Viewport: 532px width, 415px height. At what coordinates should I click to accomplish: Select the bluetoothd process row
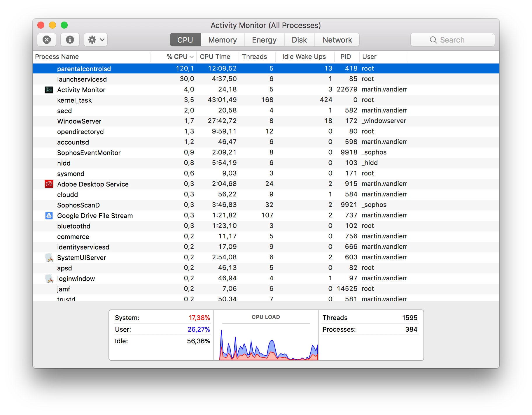pyautogui.click(x=266, y=226)
